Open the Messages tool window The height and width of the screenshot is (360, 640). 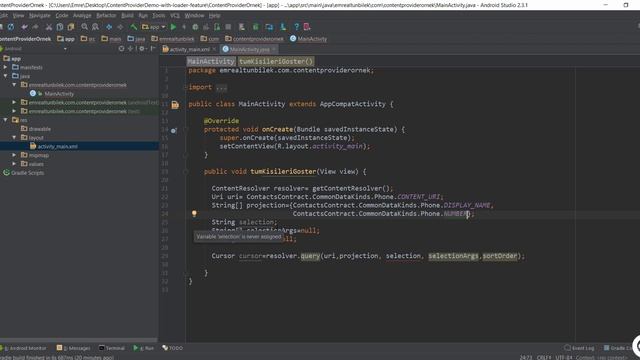pyautogui.click(x=73, y=348)
